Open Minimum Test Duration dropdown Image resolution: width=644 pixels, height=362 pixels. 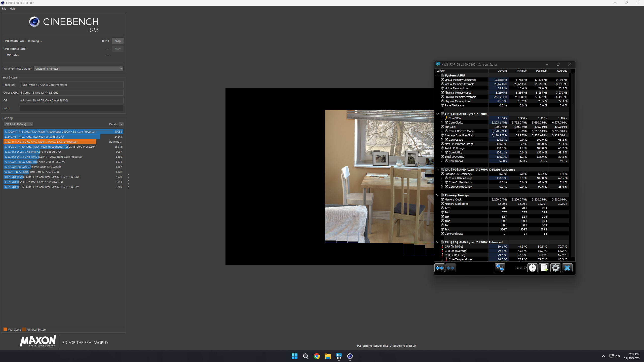79,69
